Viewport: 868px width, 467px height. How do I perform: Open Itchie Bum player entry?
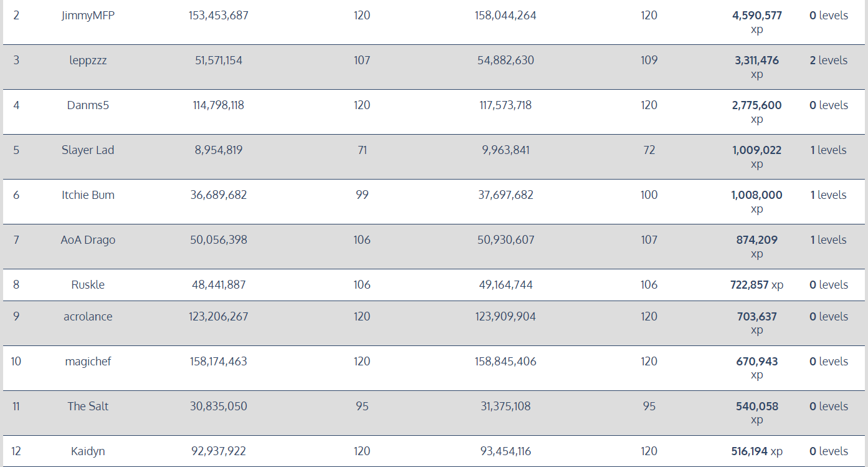coord(88,195)
